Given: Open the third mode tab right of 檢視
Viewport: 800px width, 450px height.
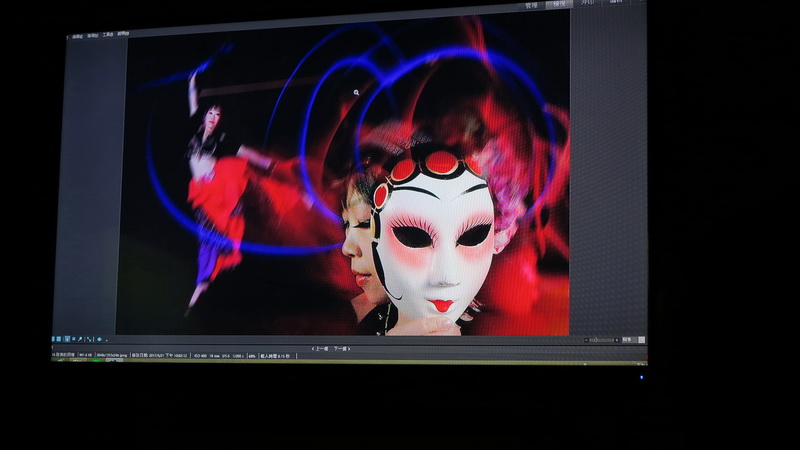Looking at the screenshot, I should 588,3.
